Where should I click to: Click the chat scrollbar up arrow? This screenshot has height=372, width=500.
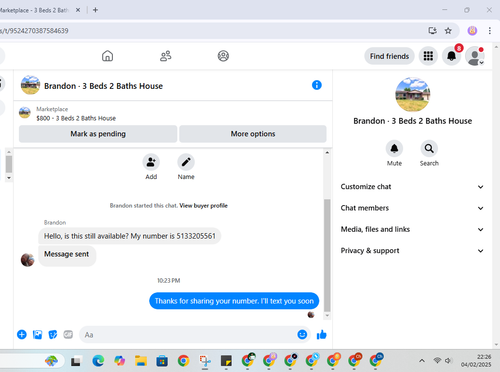[327, 153]
